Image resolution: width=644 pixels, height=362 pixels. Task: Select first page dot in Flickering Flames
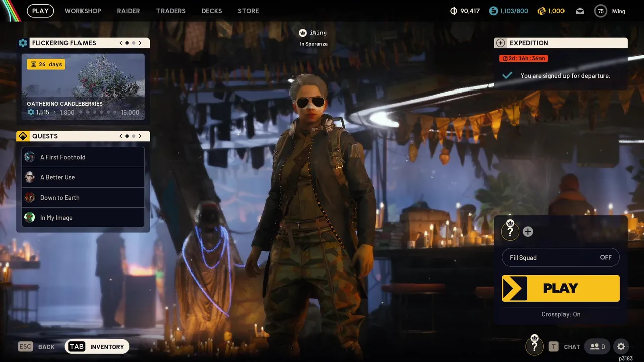point(127,43)
